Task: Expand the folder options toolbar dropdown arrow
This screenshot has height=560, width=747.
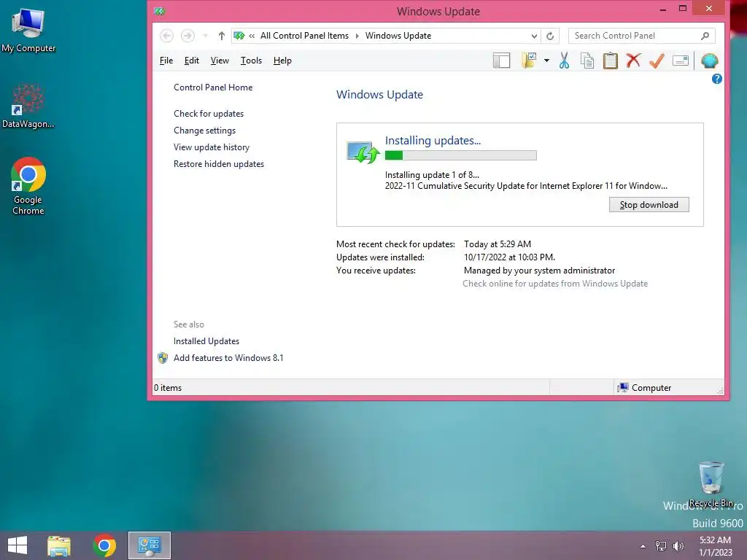Action: point(546,61)
